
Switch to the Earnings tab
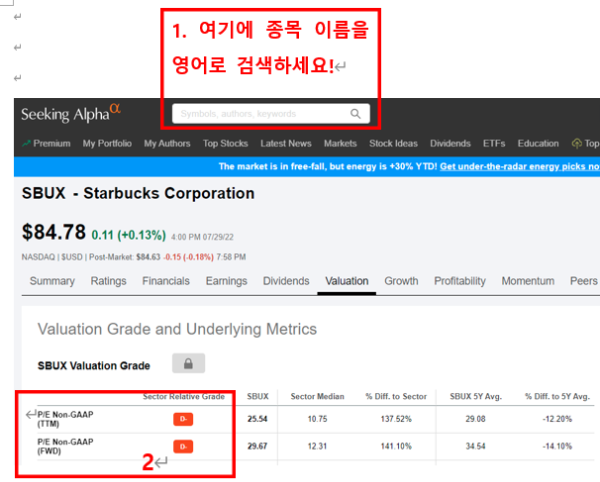point(227,281)
